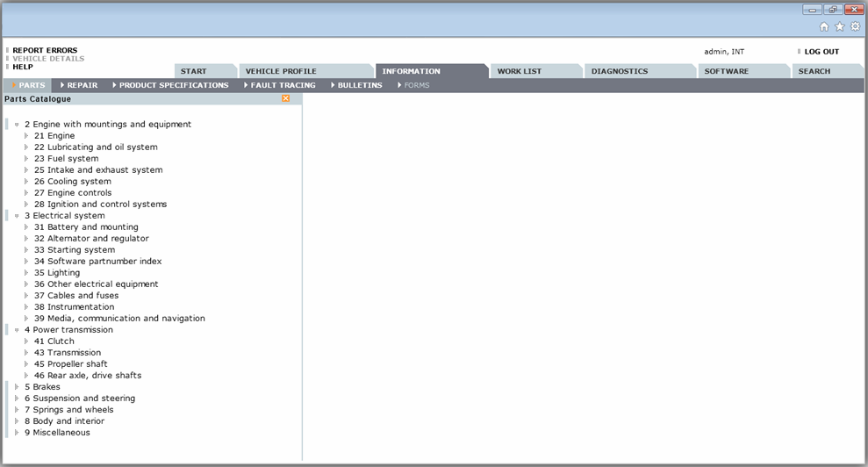
Task: Collapse the 3 Electrical system group
Action: pos(17,216)
